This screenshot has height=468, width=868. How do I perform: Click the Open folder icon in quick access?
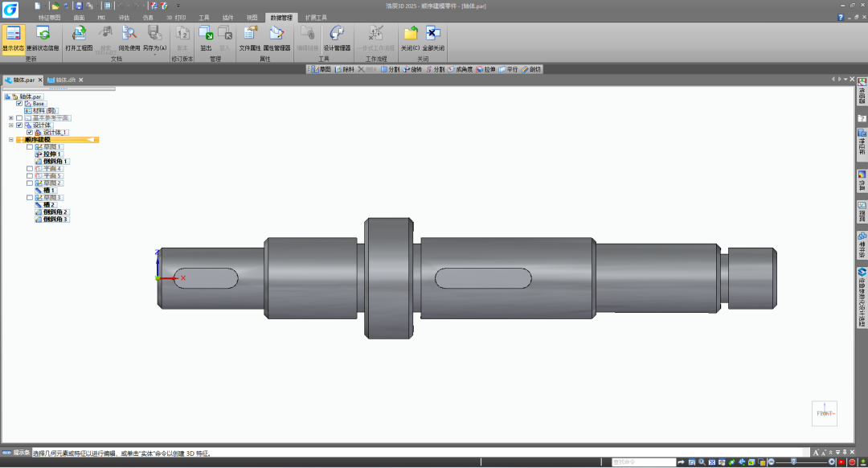(x=55, y=6)
